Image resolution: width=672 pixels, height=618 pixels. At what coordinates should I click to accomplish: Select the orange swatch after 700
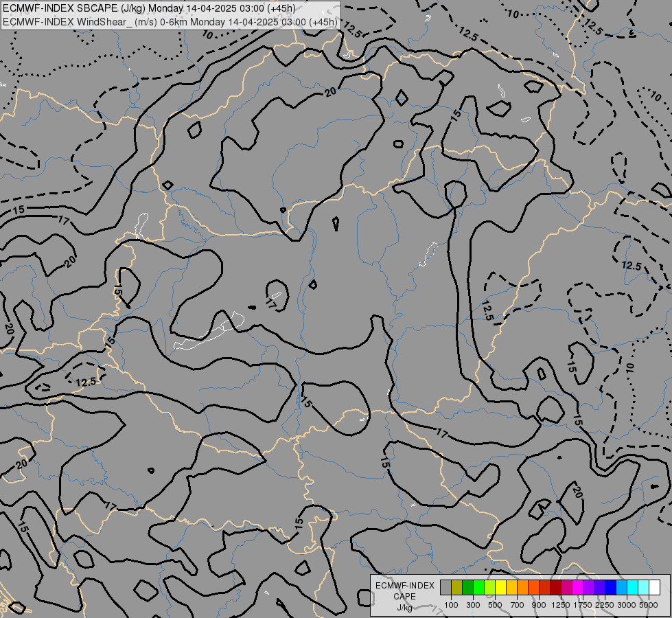tap(523, 588)
